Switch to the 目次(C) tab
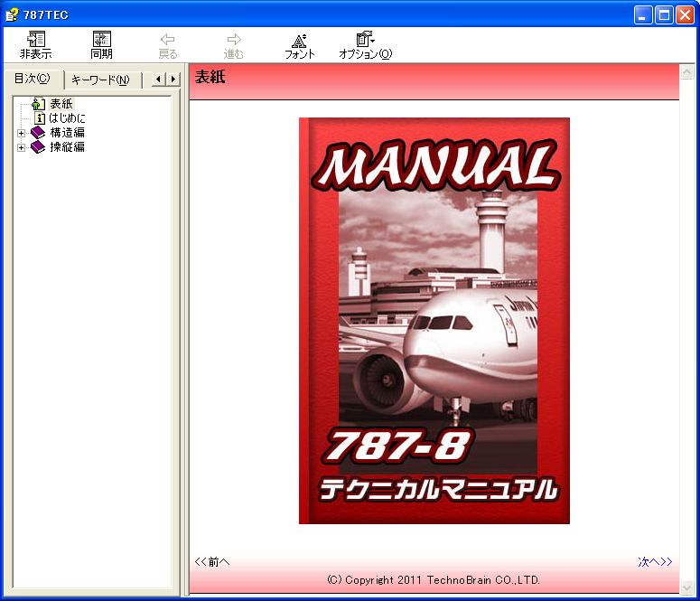The image size is (700, 601). point(33,79)
